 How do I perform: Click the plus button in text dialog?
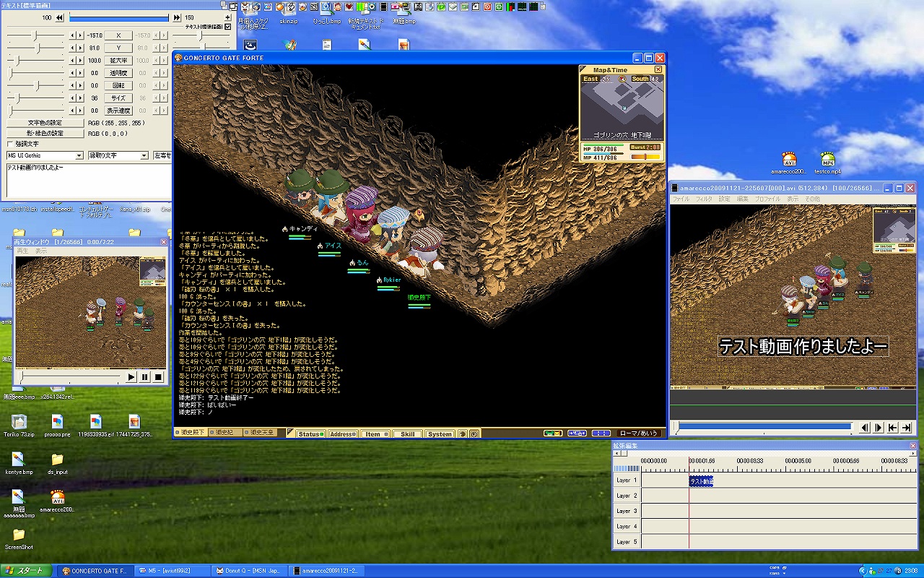(227, 17)
